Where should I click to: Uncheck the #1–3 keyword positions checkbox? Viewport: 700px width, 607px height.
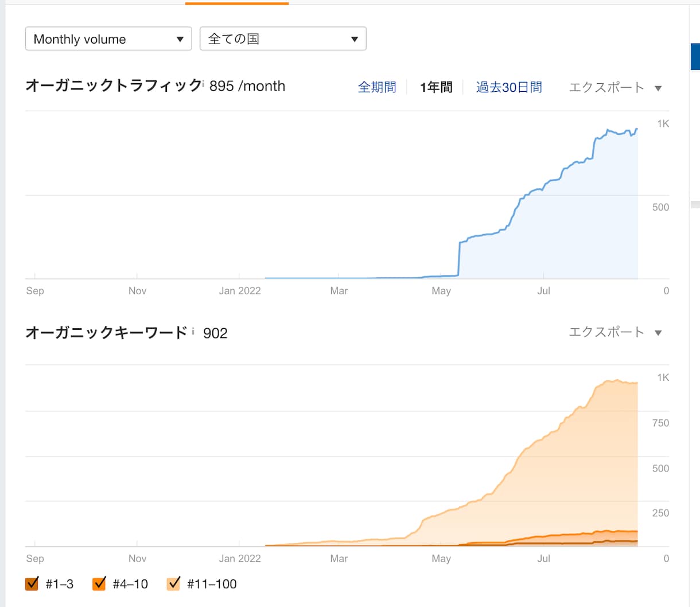[32, 583]
